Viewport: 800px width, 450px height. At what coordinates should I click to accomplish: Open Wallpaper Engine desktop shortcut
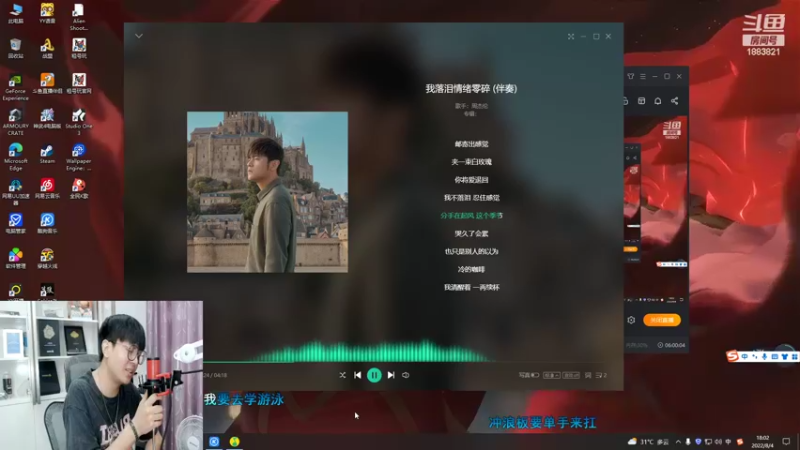click(79, 157)
